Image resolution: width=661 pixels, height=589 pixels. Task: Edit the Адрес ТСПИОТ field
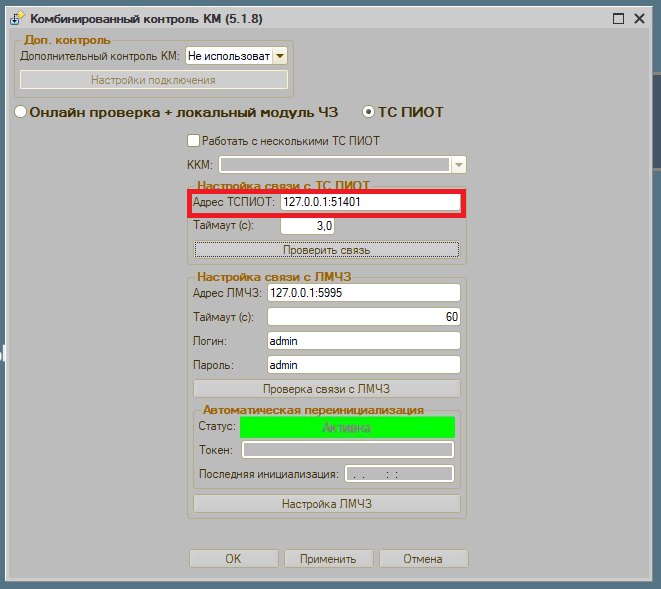coord(370,202)
